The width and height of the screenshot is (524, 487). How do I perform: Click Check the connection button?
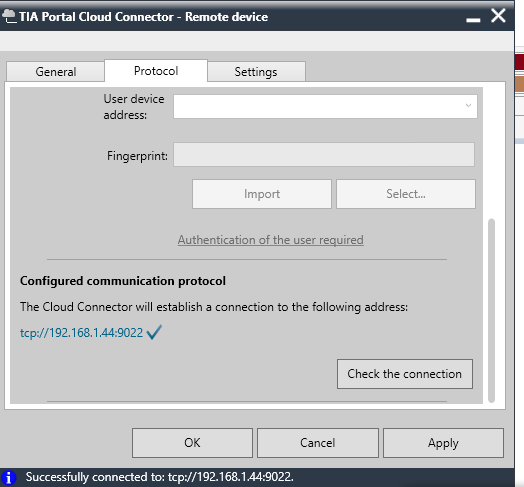[x=405, y=374]
